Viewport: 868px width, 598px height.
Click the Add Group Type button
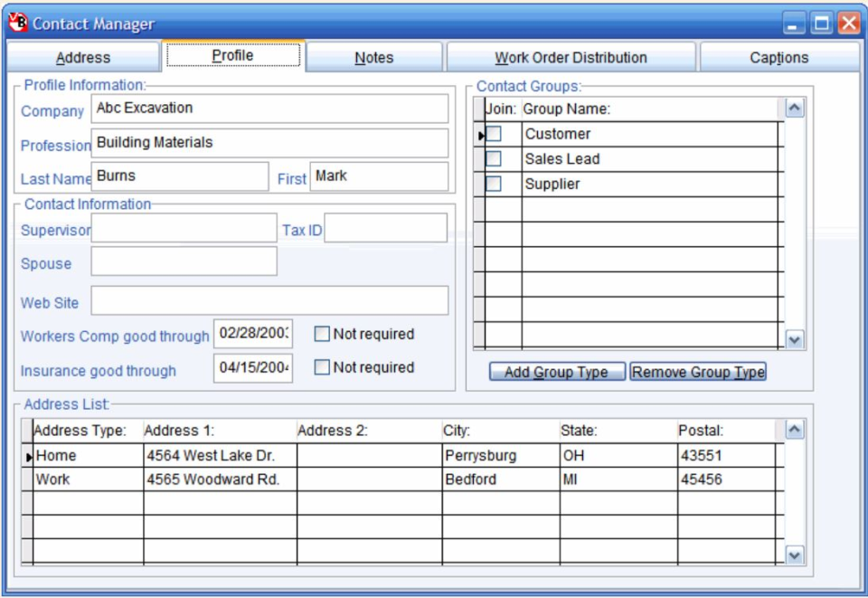coord(555,371)
